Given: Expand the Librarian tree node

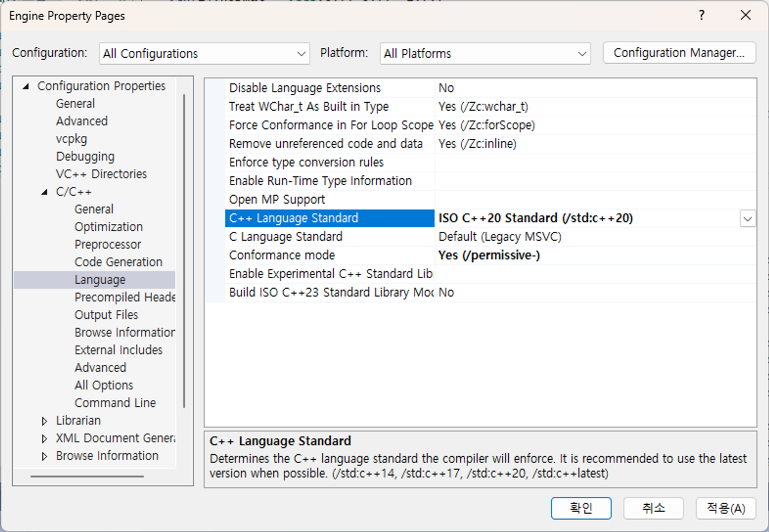Looking at the screenshot, I should (x=44, y=421).
